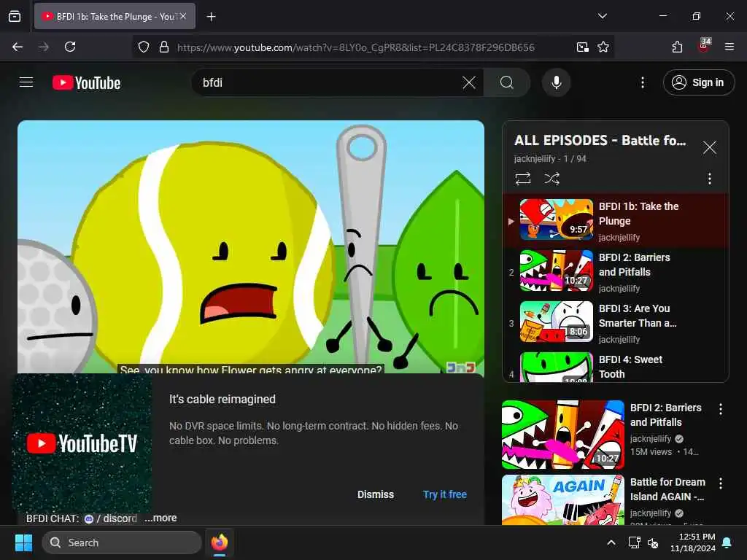Open the YouTube guide hamburger menu

point(26,82)
